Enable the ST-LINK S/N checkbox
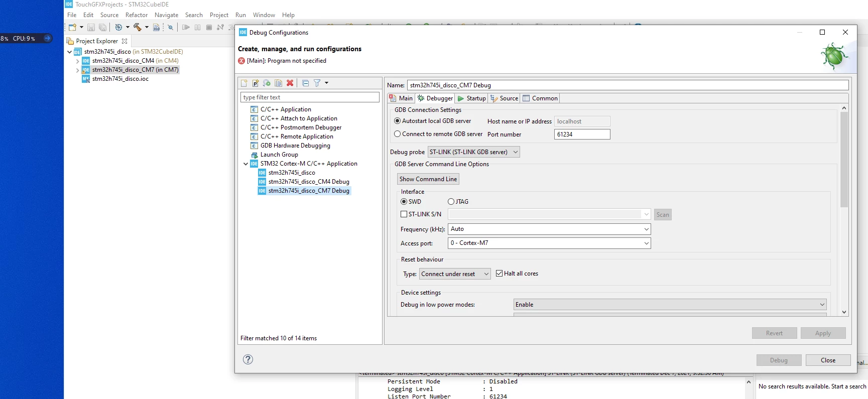Screen dimensions: 868x399 (404, 214)
